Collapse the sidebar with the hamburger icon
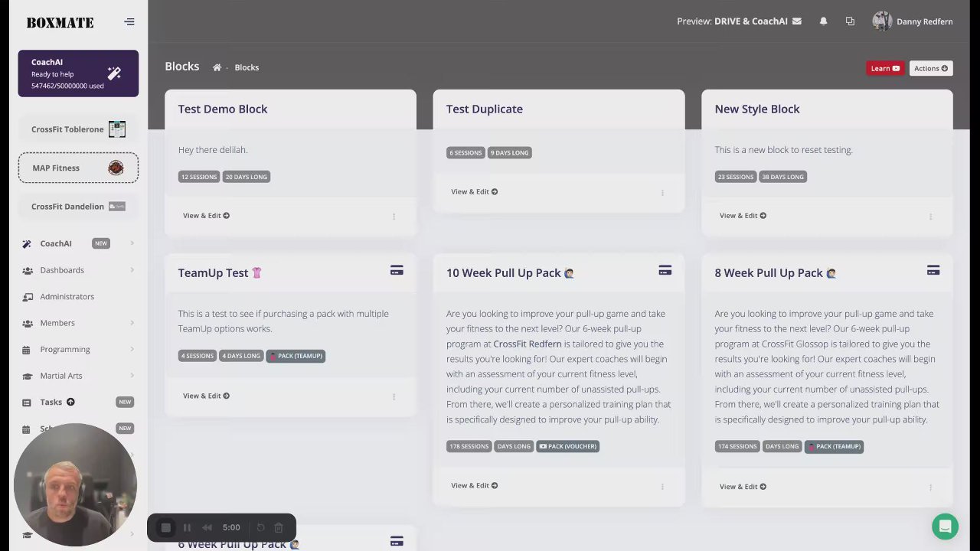This screenshot has height=551, width=980. 129,22
